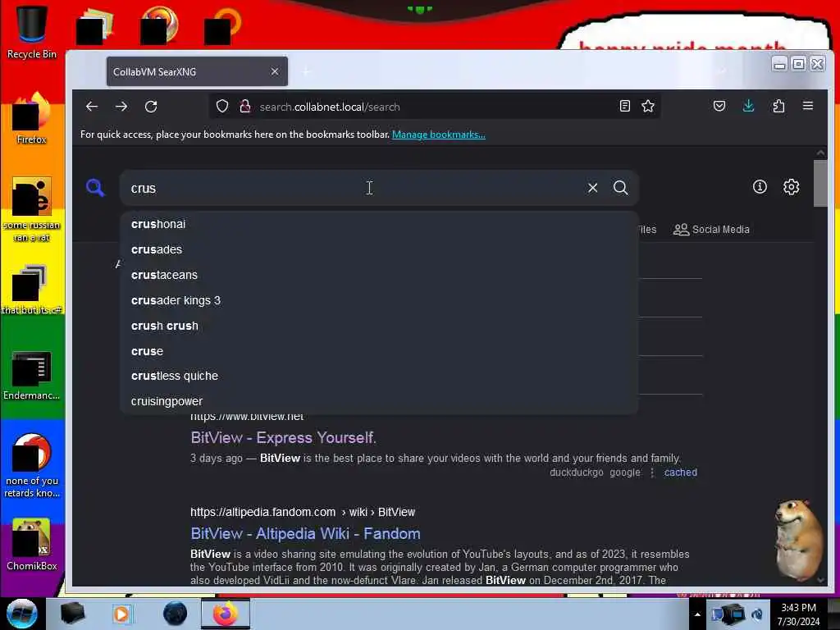View site security lock information
Viewport: 840px width, 630px height.
244,107
